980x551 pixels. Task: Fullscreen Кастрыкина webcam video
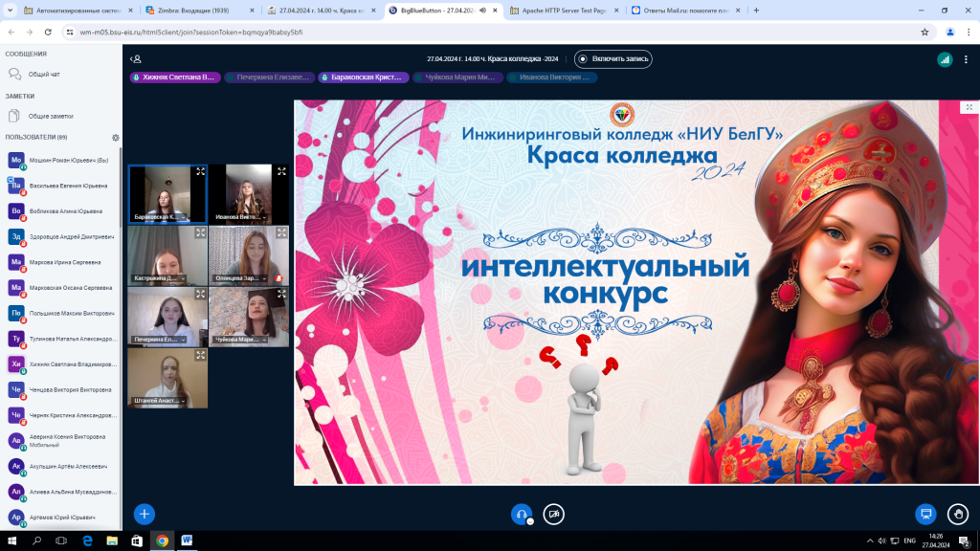coord(201,232)
